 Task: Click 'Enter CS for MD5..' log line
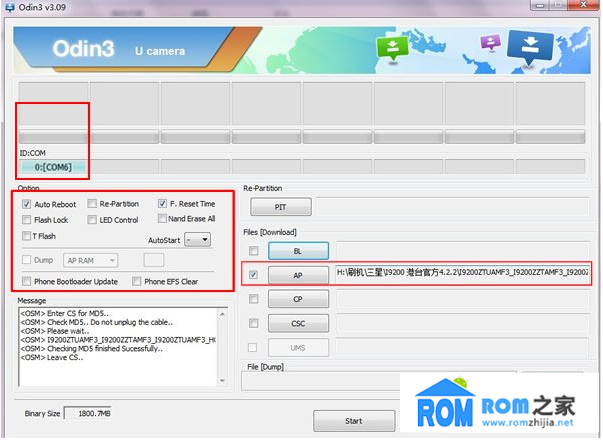78,313
